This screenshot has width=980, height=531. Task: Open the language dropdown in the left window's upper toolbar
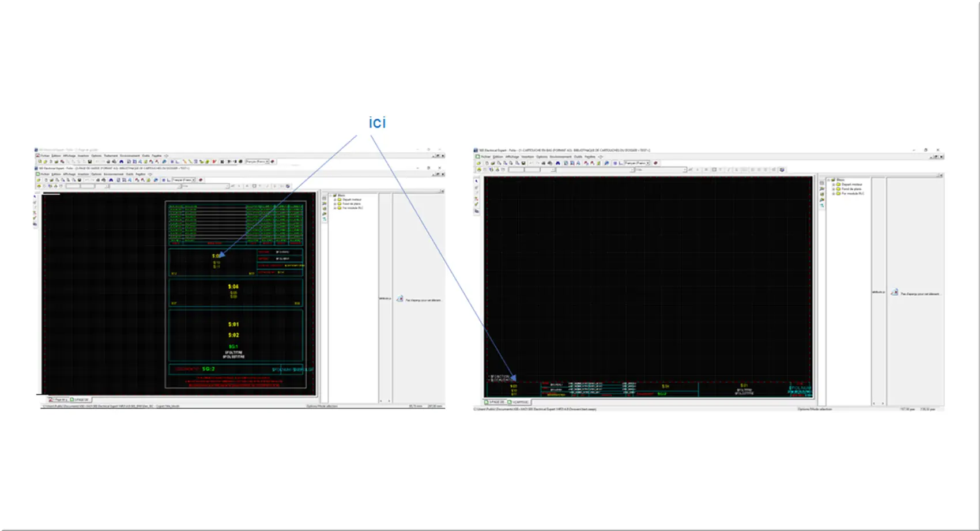point(257,161)
